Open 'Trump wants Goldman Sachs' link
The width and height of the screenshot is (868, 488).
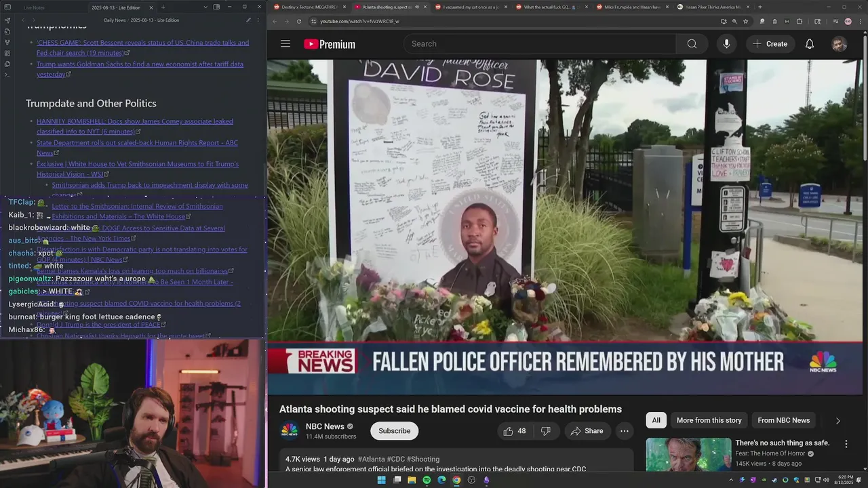click(140, 69)
